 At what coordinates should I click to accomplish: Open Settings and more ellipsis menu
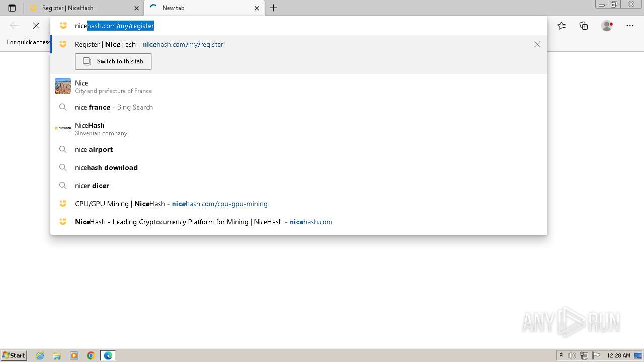[630, 26]
